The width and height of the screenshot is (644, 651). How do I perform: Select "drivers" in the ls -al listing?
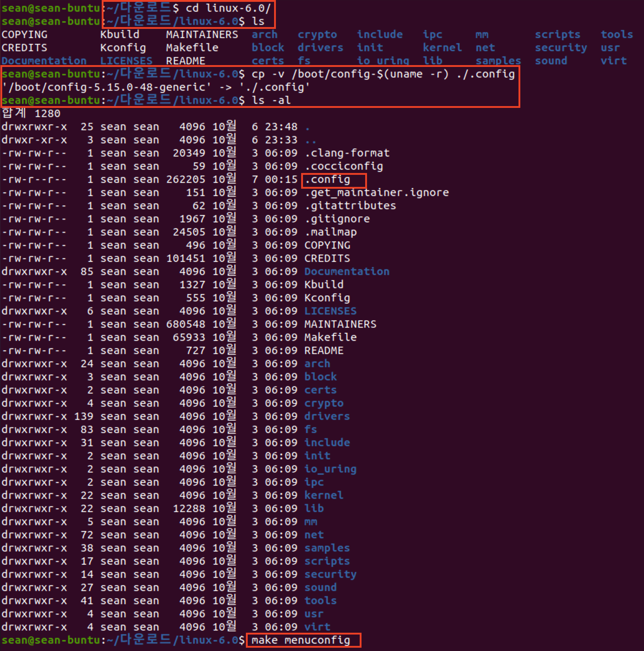pos(327,417)
